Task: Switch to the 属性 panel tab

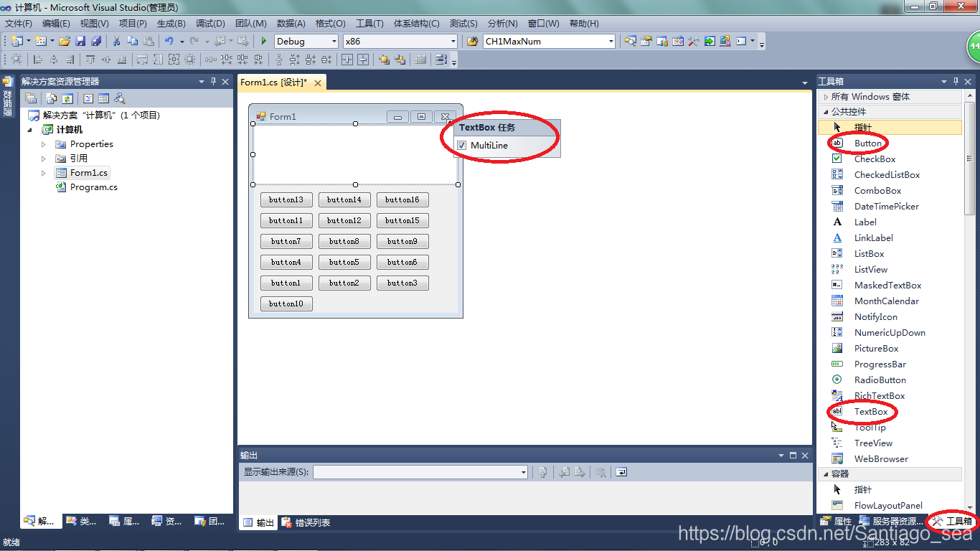Action: [836, 522]
